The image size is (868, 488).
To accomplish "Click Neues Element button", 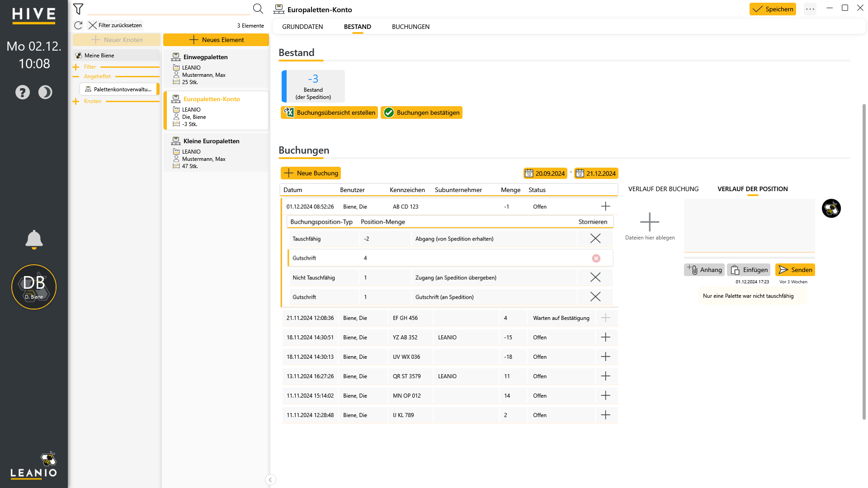I will (x=216, y=40).
